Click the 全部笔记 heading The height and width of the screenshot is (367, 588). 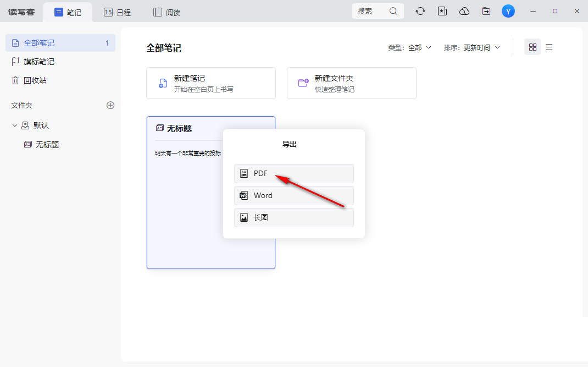164,48
